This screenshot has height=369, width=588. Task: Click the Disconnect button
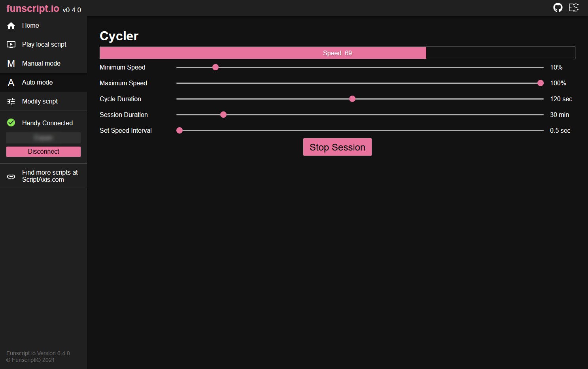pos(43,152)
